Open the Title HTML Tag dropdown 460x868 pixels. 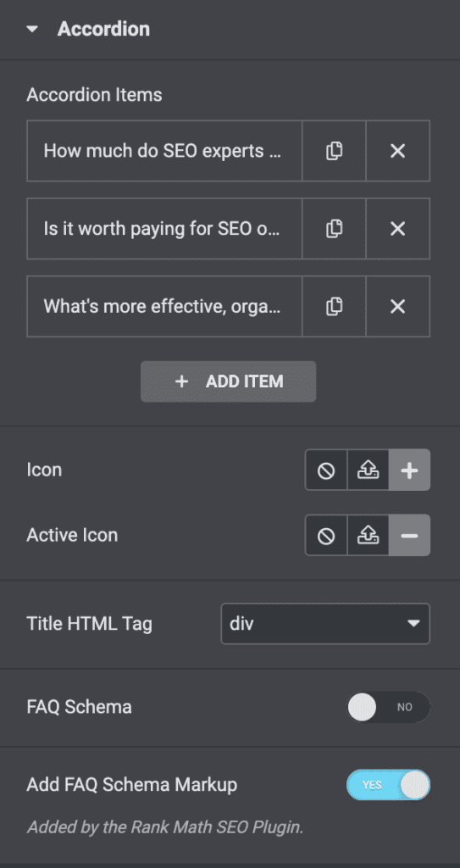pyautogui.click(x=325, y=624)
